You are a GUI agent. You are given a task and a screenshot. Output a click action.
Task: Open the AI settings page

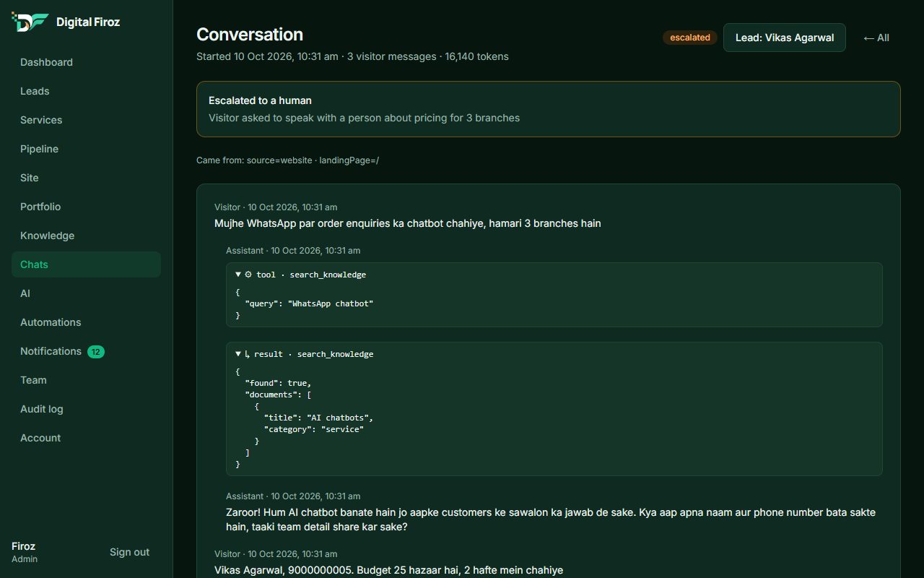tap(86, 293)
